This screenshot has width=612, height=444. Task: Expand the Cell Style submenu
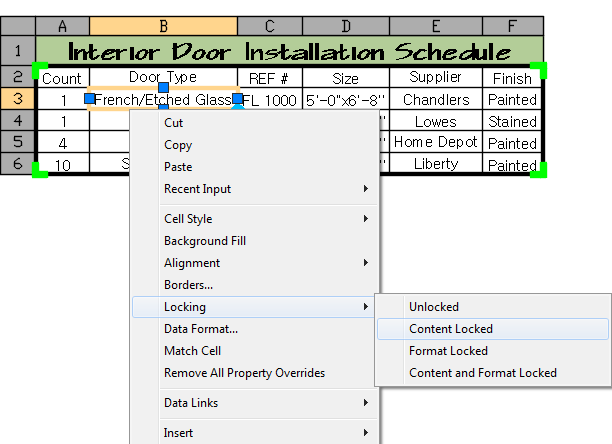pos(188,219)
